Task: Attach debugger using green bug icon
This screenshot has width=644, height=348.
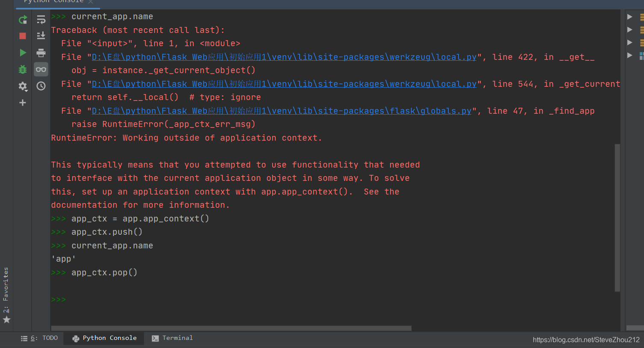Action: [x=23, y=69]
